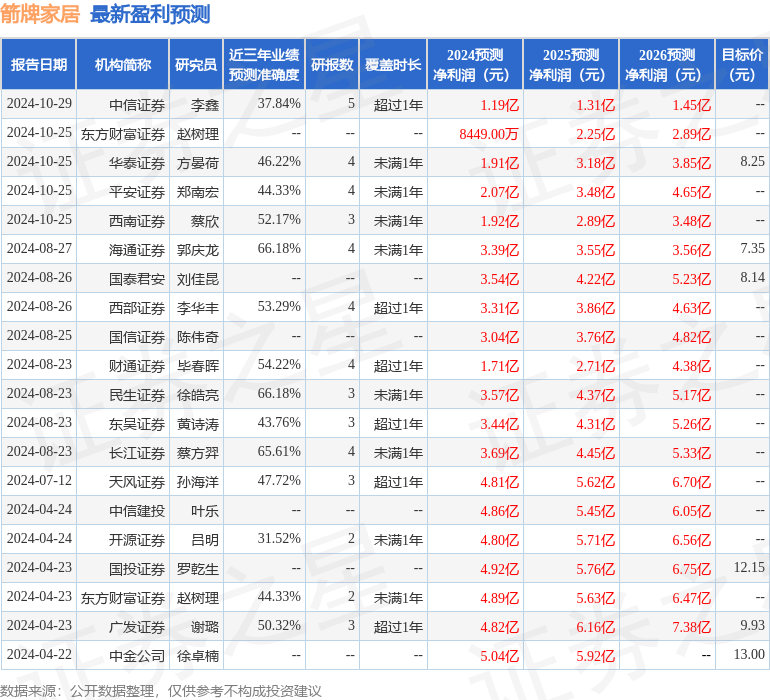Click target price 12.15
The height and width of the screenshot is (700, 770).
tap(749, 567)
